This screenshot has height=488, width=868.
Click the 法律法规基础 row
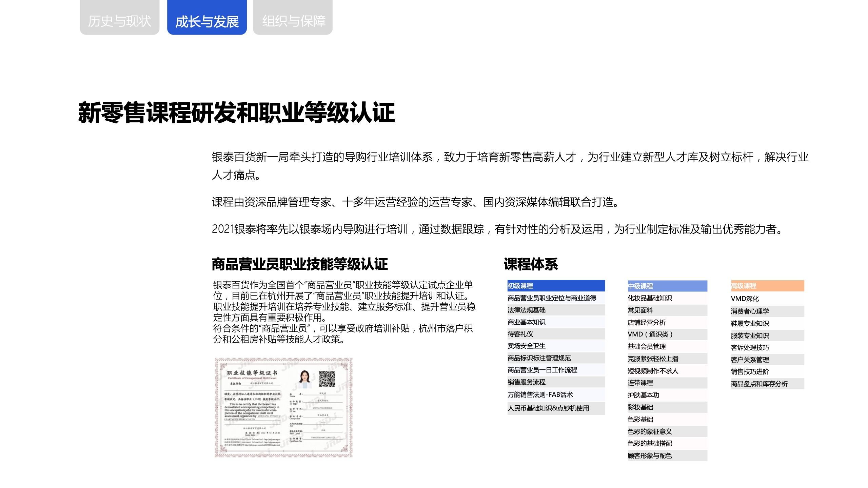[556, 310]
